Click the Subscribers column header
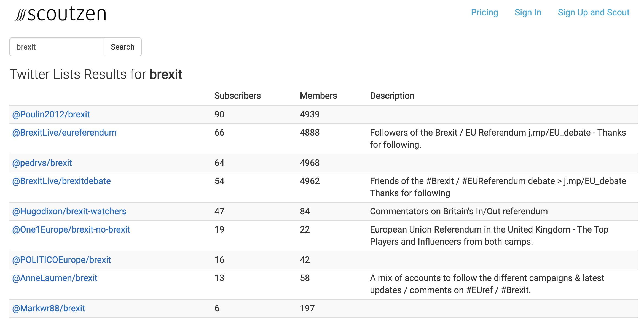Screen dimensions: 644x319 pyautogui.click(x=237, y=96)
